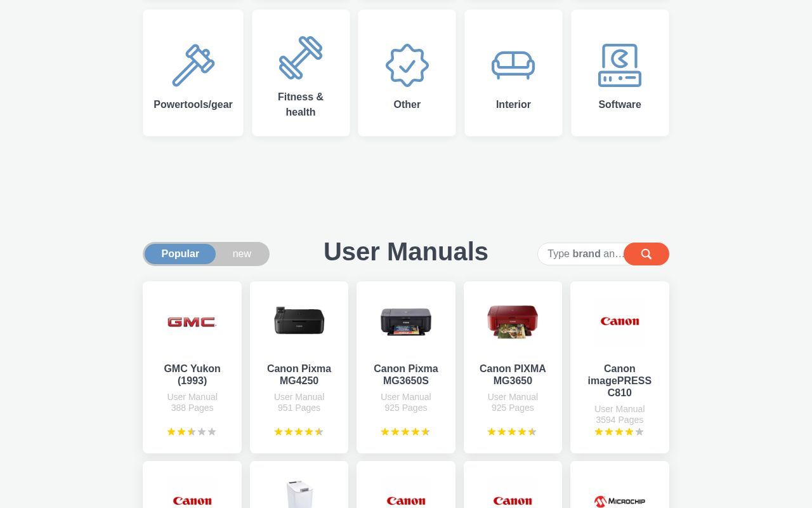The image size is (812, 508).
Task: Click the "3594 Pages" text
Action: [x=620, y=420]
